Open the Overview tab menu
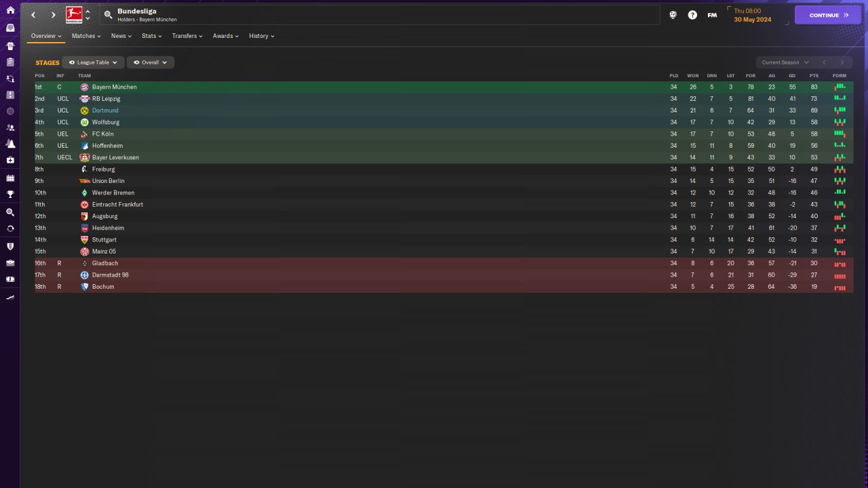 coord(46,36)
